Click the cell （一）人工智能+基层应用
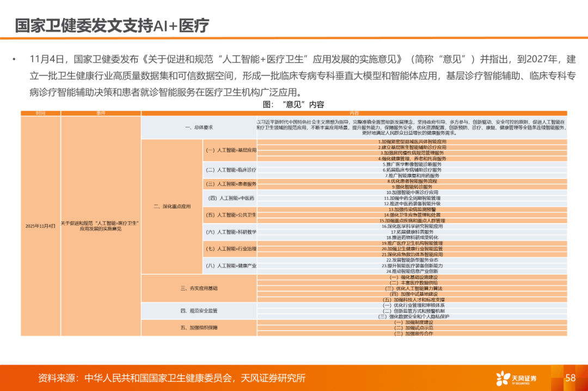This screenshot has height=391, width=588. click(230, 150)
